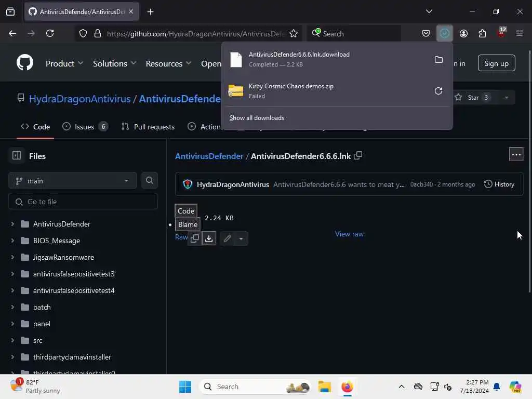
Task: Select the Code view button
Action: point(186,211)
